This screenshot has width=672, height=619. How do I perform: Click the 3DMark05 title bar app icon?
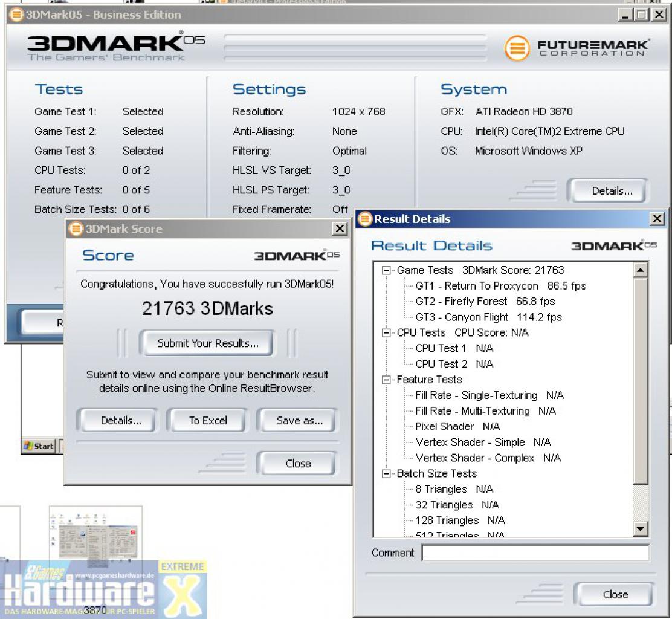point(16,15)
